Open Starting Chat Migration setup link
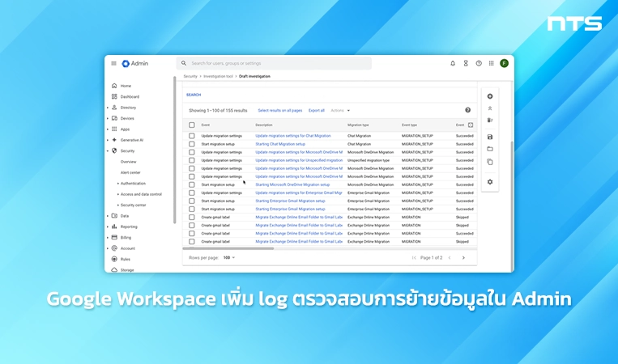This screenshot has height=364, width=618. 280,144
